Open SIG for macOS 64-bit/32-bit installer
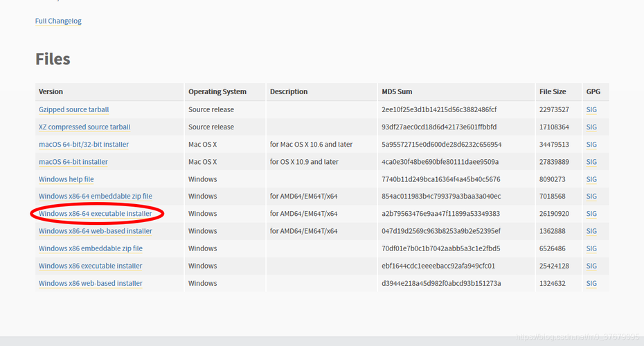Image resolution: width=644 pixels, height=346 pixels. (591, 145)
